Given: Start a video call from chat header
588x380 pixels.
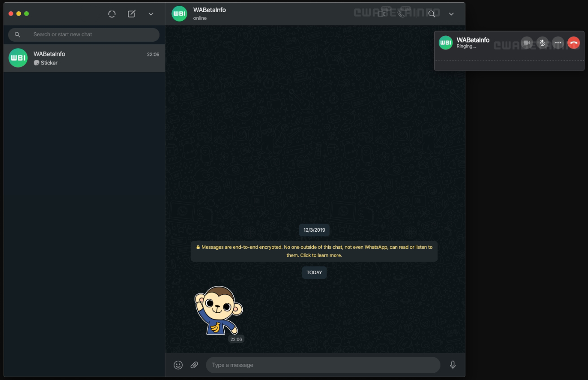Looking at the screenshot, I should coord(381,14).
